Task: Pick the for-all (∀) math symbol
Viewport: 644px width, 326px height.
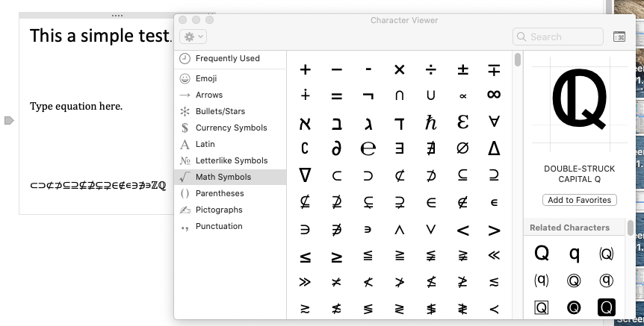Action: point(494,122)
